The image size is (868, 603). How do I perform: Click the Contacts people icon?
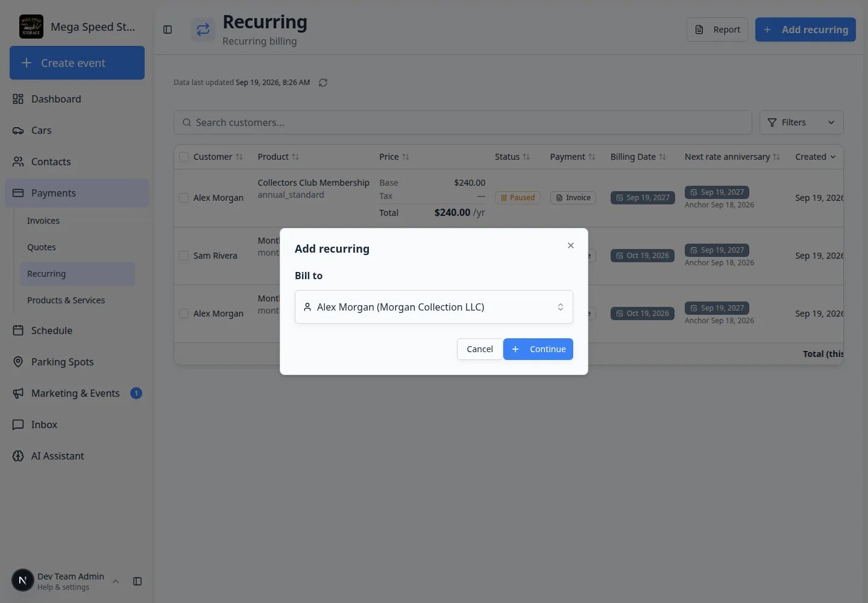tap(18, 162)
